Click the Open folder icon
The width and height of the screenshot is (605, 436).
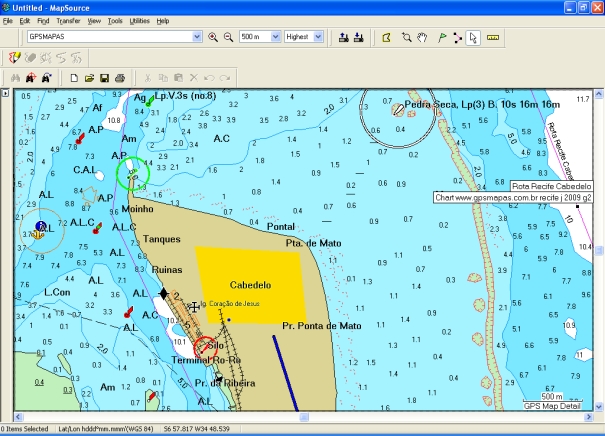pos(89,77)
